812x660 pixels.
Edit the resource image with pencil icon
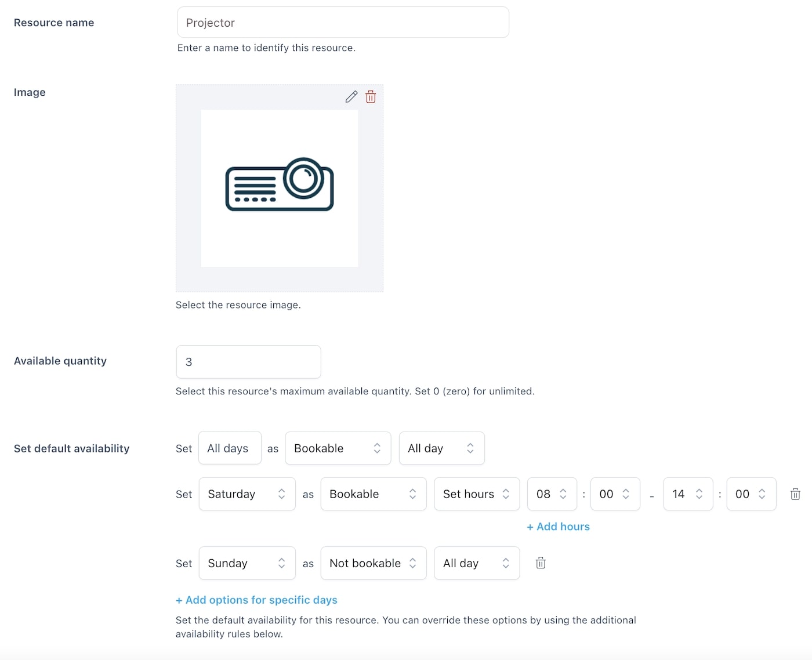[351, 97]
